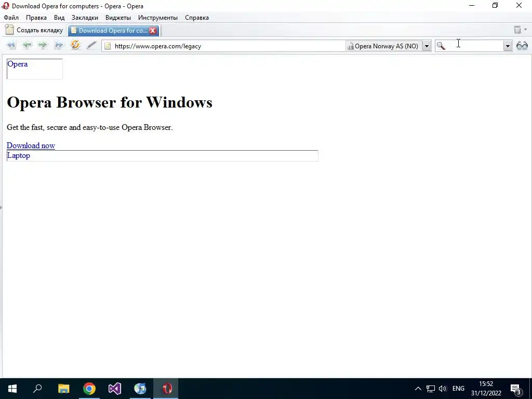Open the Файл menu
Screen dimensions: 532x399
[x=11, y=18]
